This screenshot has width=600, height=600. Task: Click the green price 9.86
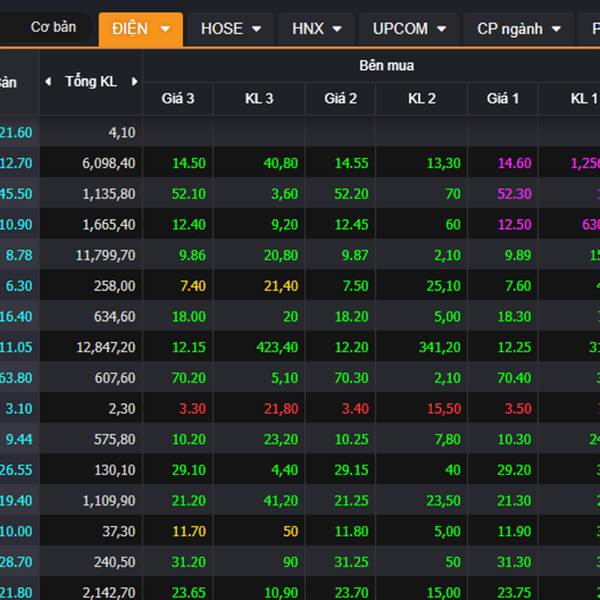pos(192,255)
